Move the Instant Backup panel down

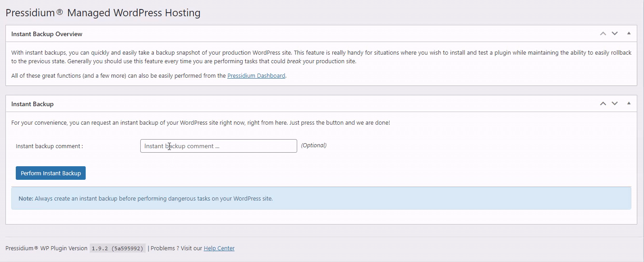615,103
